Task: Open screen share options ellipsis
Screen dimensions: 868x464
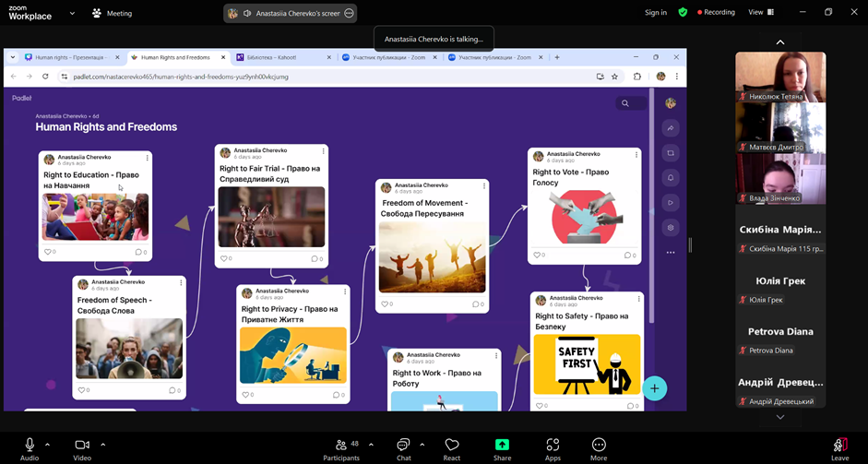Action: pos(349,14)
